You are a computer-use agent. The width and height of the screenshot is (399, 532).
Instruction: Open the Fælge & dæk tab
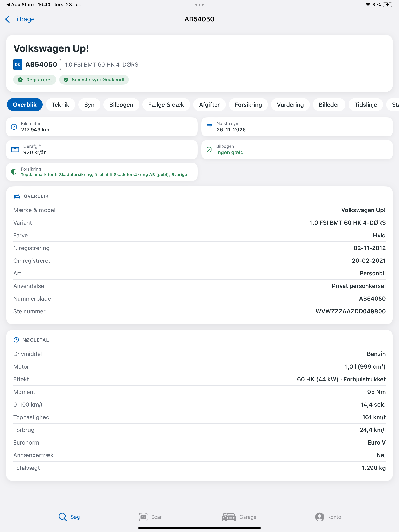click(166, 105)
